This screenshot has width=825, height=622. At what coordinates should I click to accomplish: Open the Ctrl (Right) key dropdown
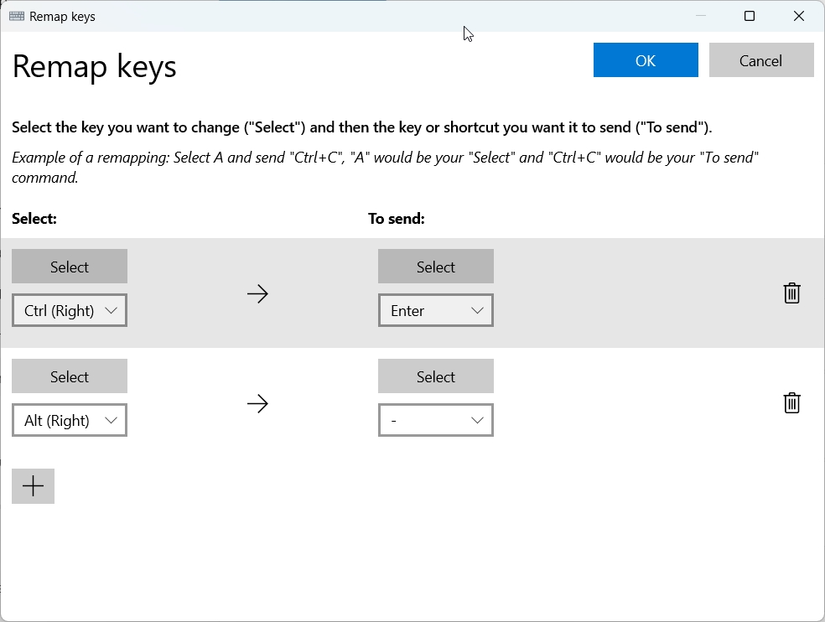tap(69, 310)
